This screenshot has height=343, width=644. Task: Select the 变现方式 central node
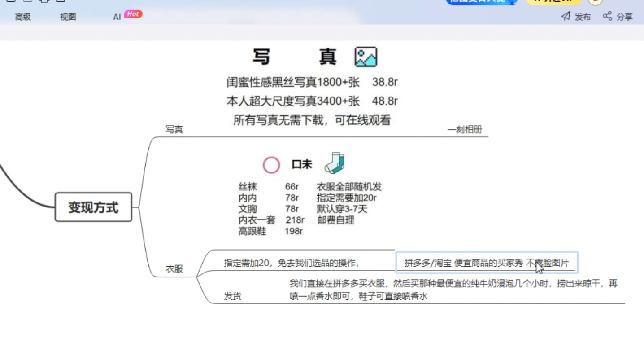pyautogui.click(x=93, y=207)
